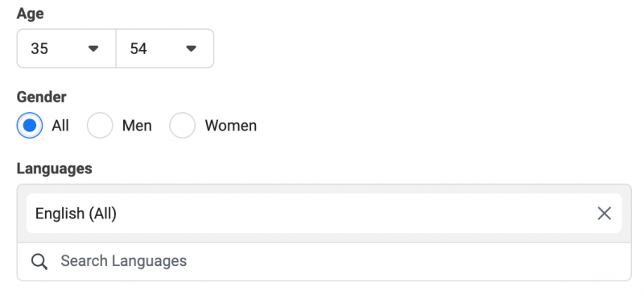Click the All label next to radio

pos(60,126)
